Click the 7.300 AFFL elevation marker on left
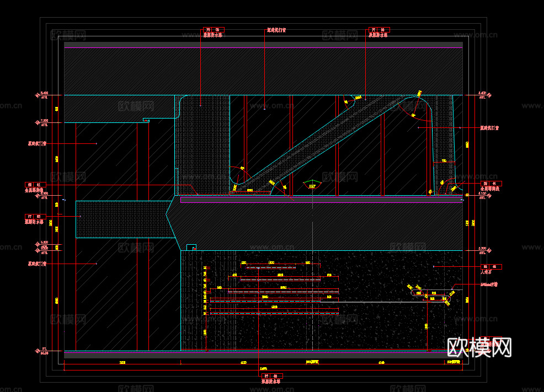 tap(42, 123)
